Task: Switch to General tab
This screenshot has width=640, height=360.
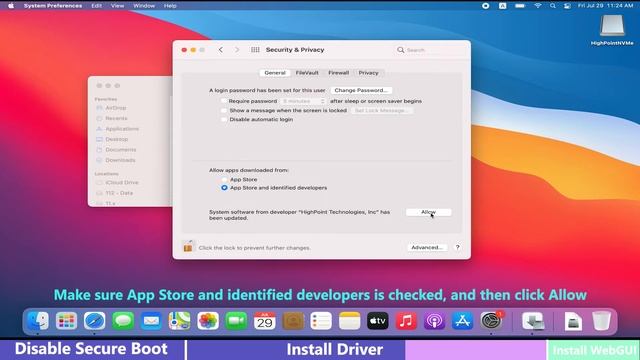Action: (275, 73)
